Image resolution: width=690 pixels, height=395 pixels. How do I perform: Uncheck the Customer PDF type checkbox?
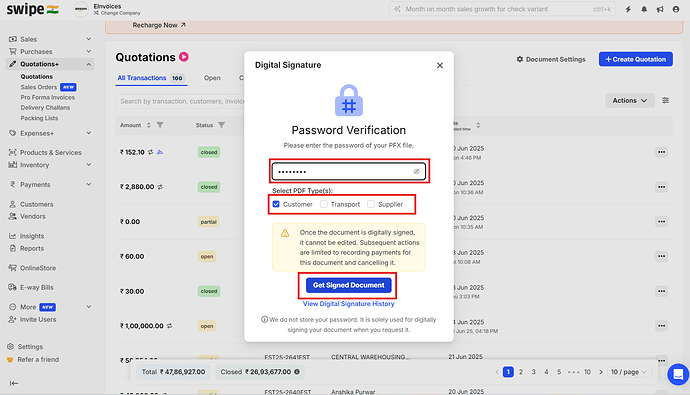276,204
